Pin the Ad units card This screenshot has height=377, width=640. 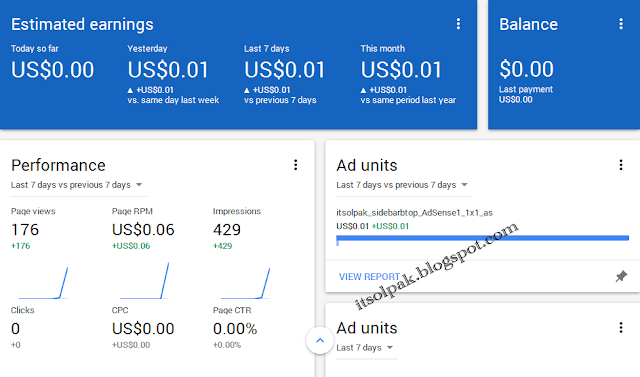tap(621, 276)
